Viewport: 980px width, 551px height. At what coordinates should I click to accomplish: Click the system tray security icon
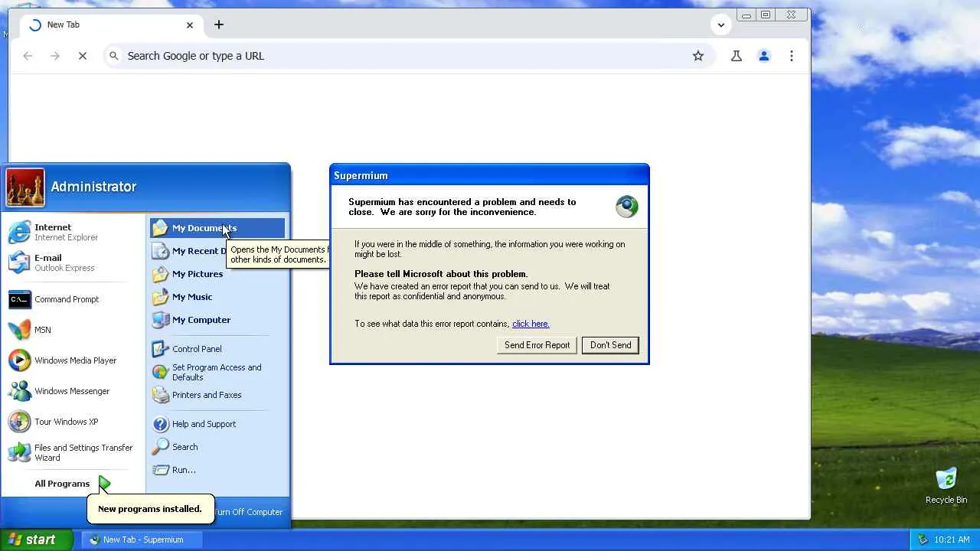[x=923, y=540]
